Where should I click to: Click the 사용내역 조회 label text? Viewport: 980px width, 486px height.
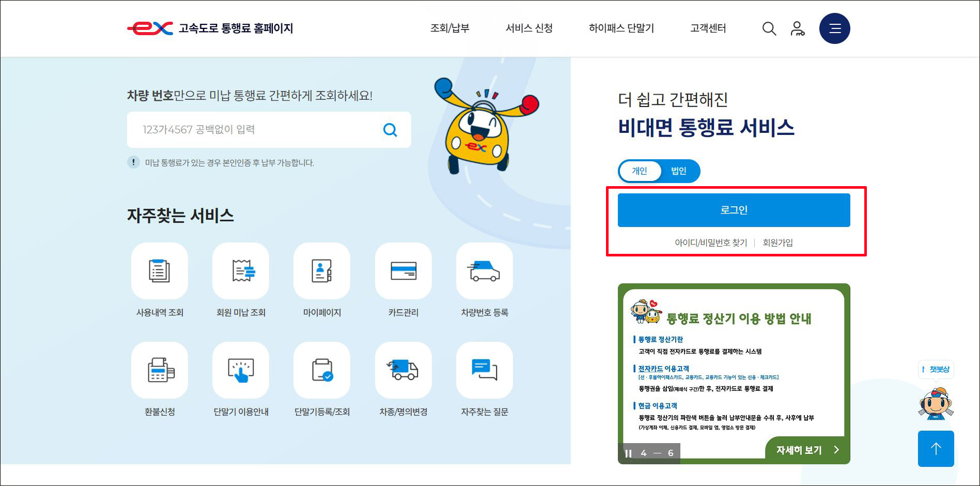(160, 312)
